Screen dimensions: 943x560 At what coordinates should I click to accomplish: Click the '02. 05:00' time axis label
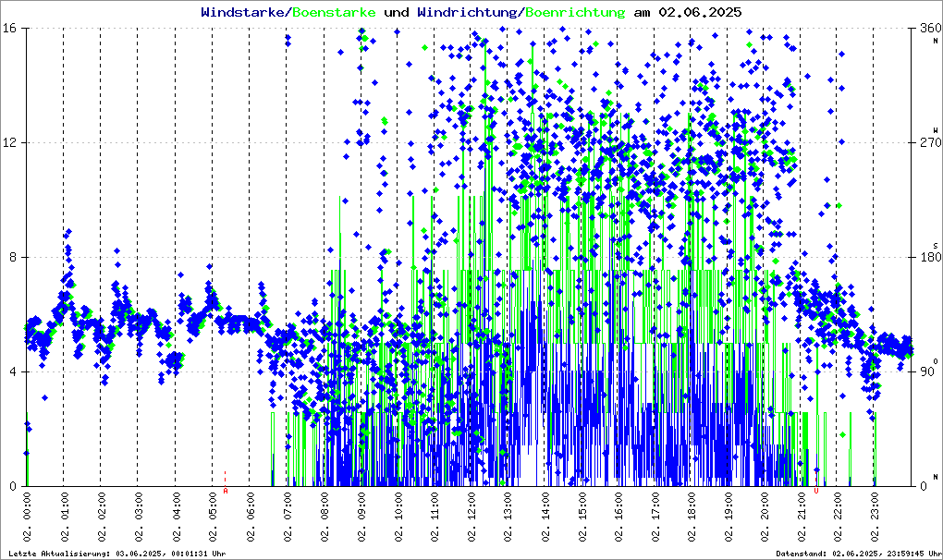coord(213,517)
